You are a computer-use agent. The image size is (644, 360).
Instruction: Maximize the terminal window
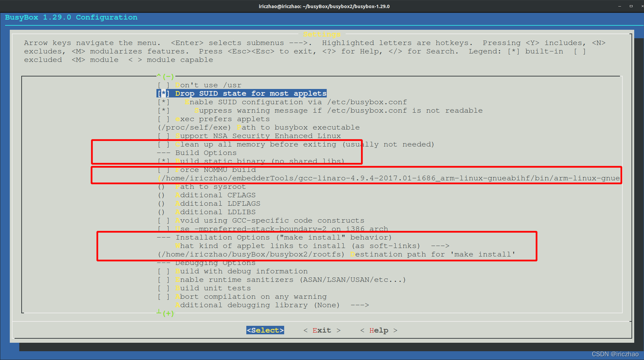click(631, 6)
